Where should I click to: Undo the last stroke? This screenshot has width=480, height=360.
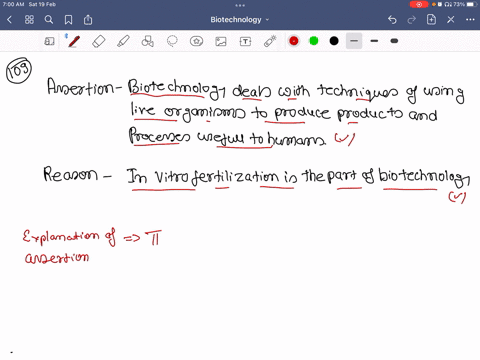[392, 20]
